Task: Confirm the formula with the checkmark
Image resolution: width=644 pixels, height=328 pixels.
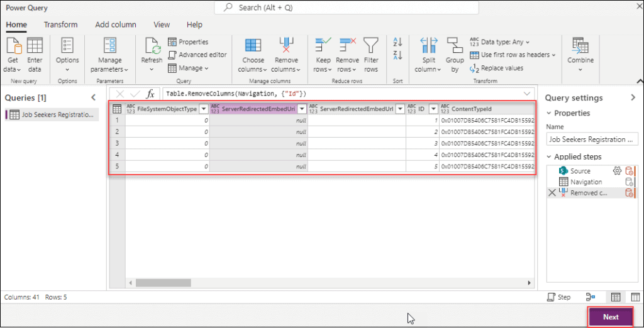Action: (135, 94)
